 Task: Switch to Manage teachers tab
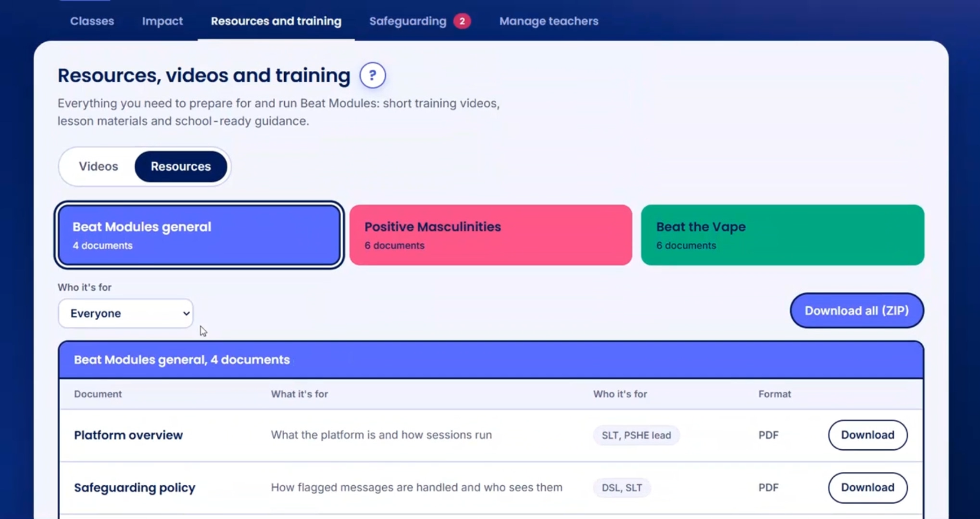click(x=549, y=21)
